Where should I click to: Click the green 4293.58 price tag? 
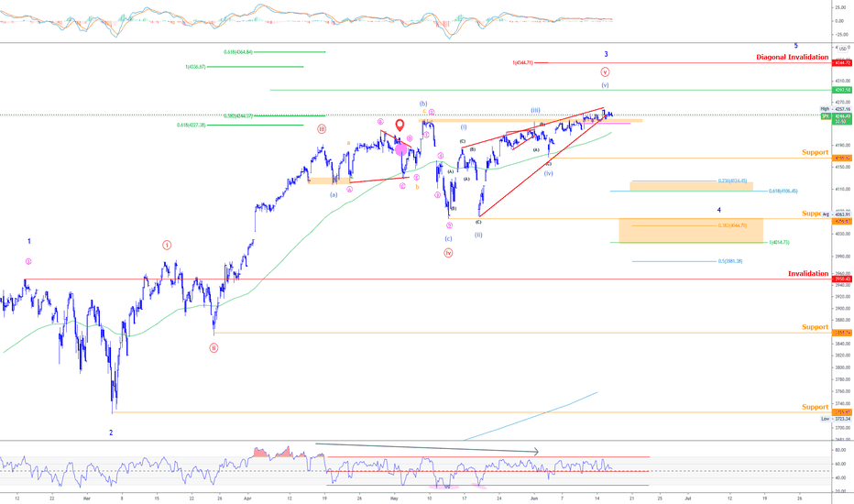842,90
